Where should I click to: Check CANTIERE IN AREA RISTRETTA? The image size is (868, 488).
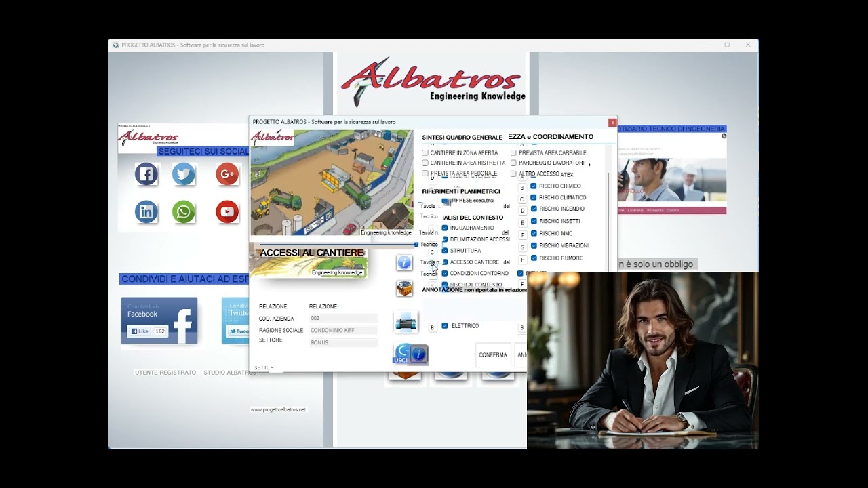click(x=425, y=163)
